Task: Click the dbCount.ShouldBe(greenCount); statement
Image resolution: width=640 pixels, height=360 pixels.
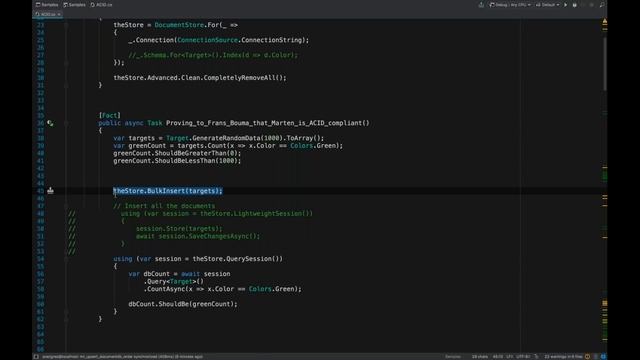Action: [183, 304]
